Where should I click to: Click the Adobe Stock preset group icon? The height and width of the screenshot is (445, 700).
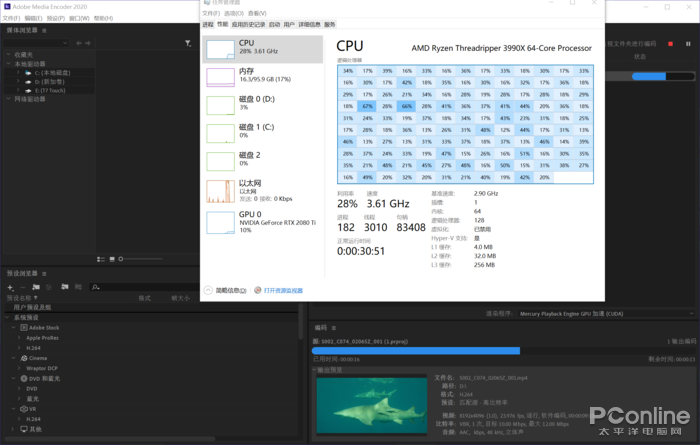(x=24, y=328)
